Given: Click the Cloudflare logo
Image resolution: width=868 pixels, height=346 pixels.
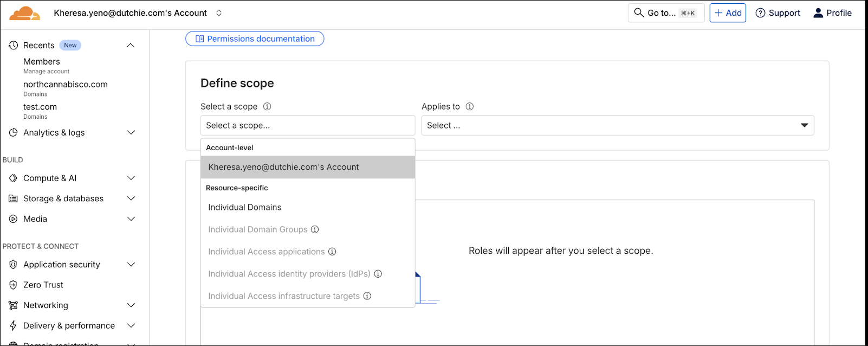Looking at the screenshot, I should click(x=25, y=13).
